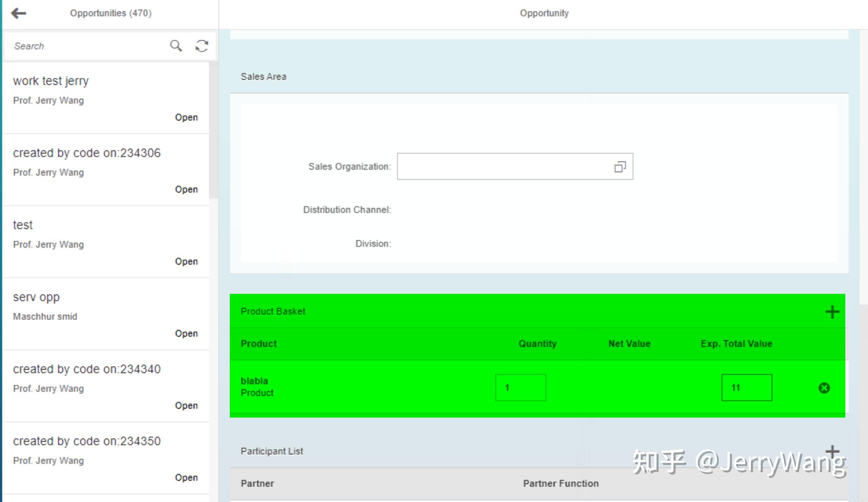Open the search icon in the opportunities list
Screen dimensions: 868x502
[176, 45]
